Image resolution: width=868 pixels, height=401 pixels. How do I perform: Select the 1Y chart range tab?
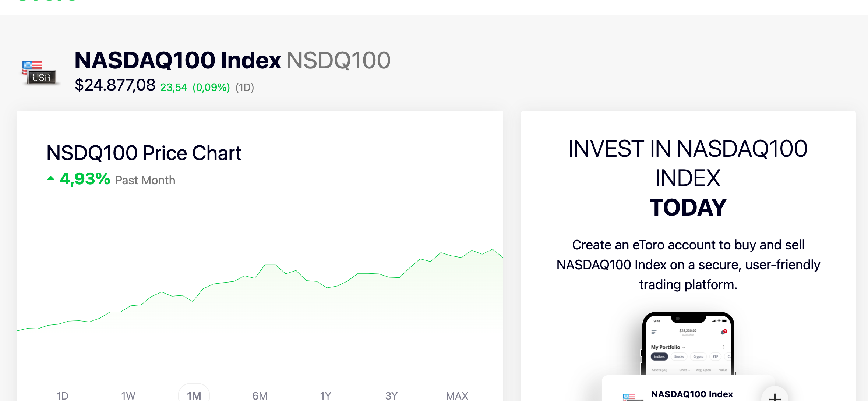click(325, 395)
